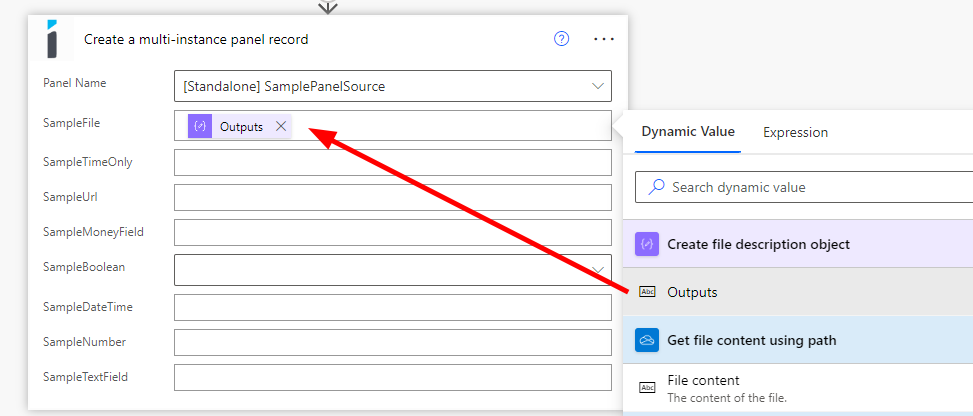Image resolution: width=973 pixels, height=416 pixels.
Task: Focus the SampleUrl text box
Action: (x=392, y=198)
